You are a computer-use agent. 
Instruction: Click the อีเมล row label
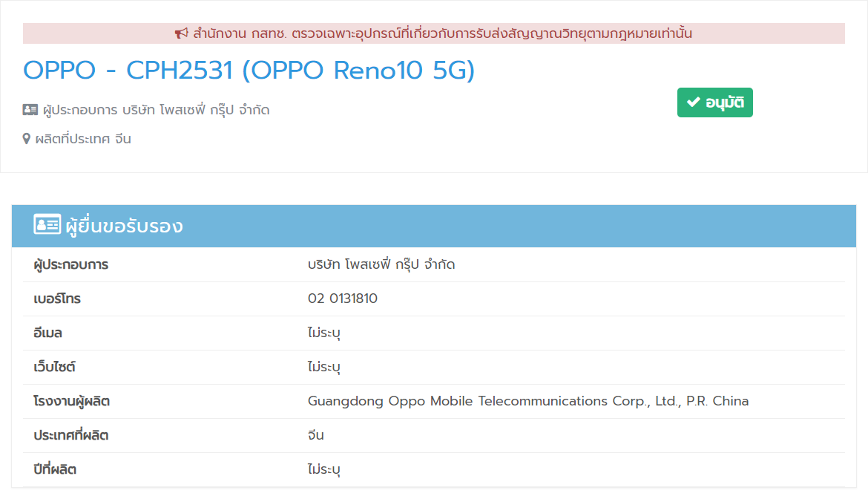click(48, 333)
